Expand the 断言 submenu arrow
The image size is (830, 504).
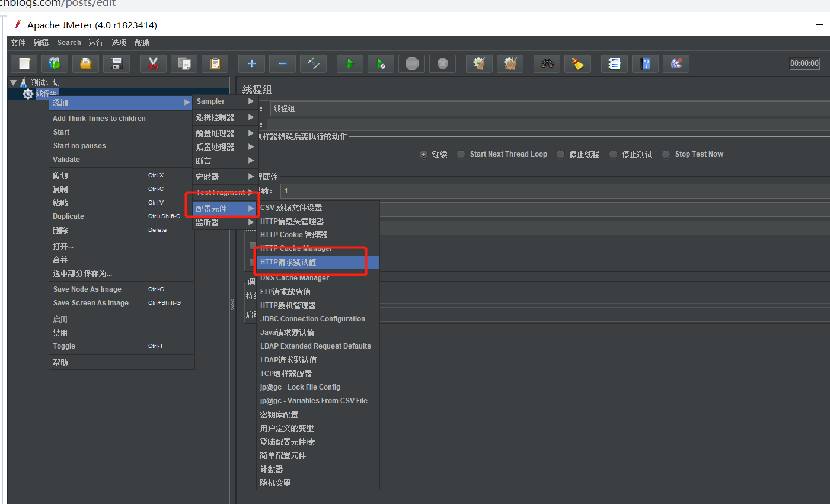coord(251,161)
